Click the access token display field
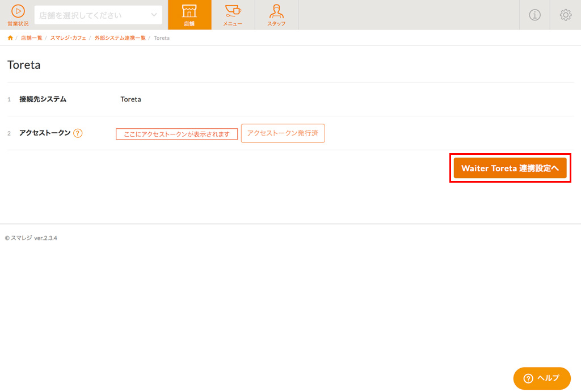The width and height of the screenshot is (581, 392). [177, 134]
